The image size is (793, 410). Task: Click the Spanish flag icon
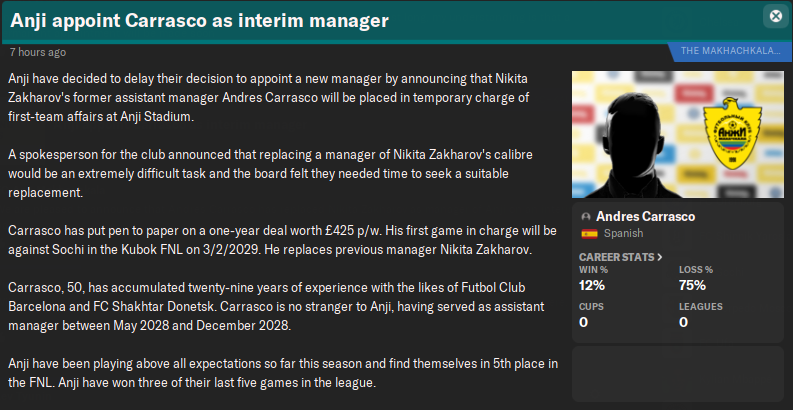[x=588, y=234]
